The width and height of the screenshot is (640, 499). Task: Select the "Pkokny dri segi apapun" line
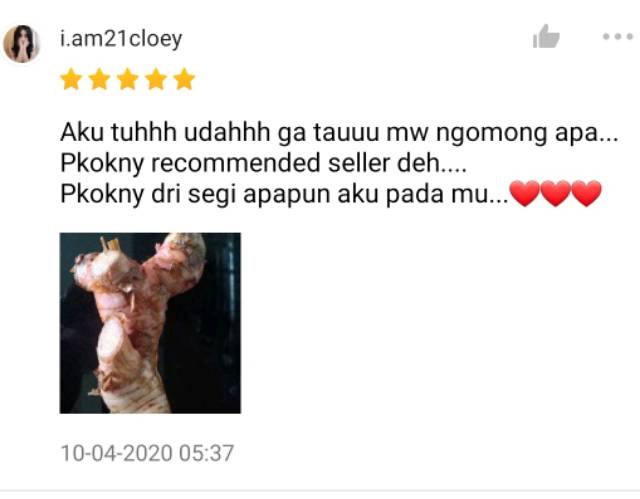331,194
